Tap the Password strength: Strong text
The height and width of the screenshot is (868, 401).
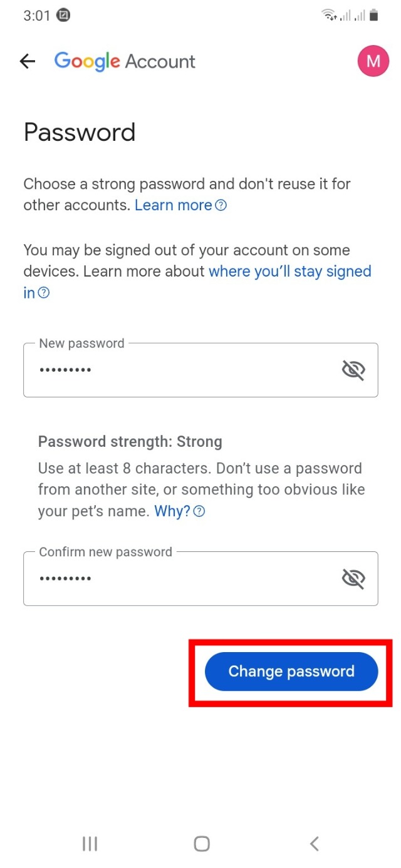(x=130, y=442)
